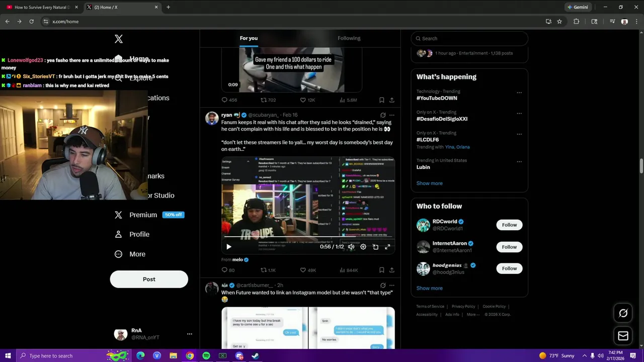Repost the post showing 702 reposts
This screenshot has height=362, width=644.
tap(268, 100)
